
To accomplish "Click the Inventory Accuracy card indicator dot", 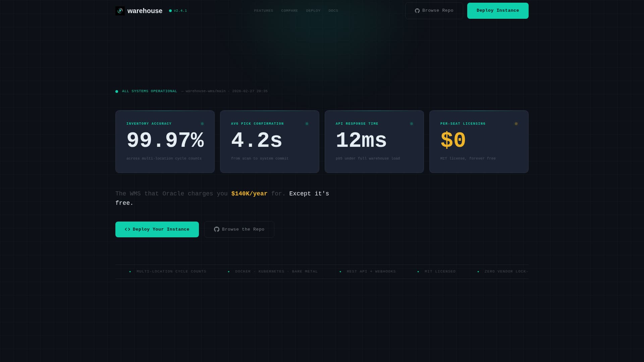I will coord(202,124).
